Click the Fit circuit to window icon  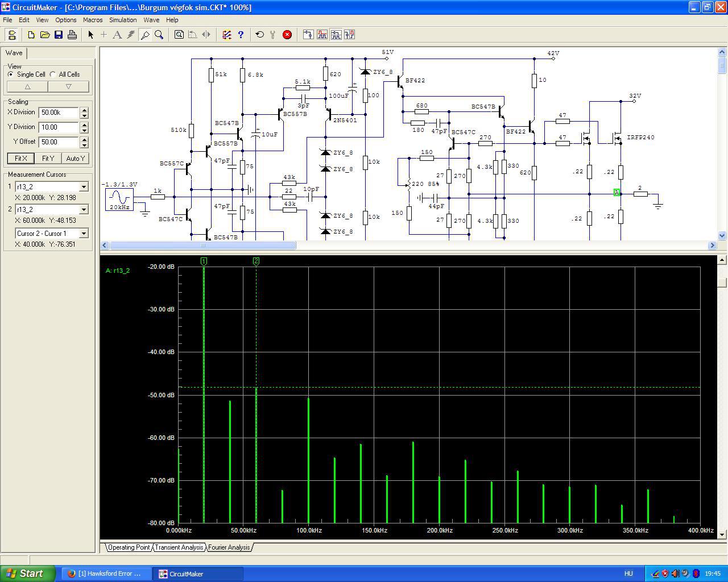point(179,35)
